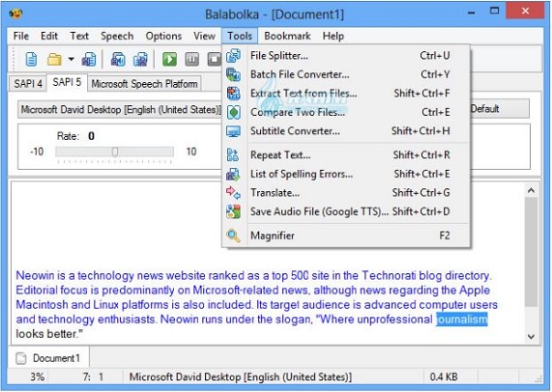Click the status bar voice name text
The image size is (552, 392).
[x=240, y=377]
